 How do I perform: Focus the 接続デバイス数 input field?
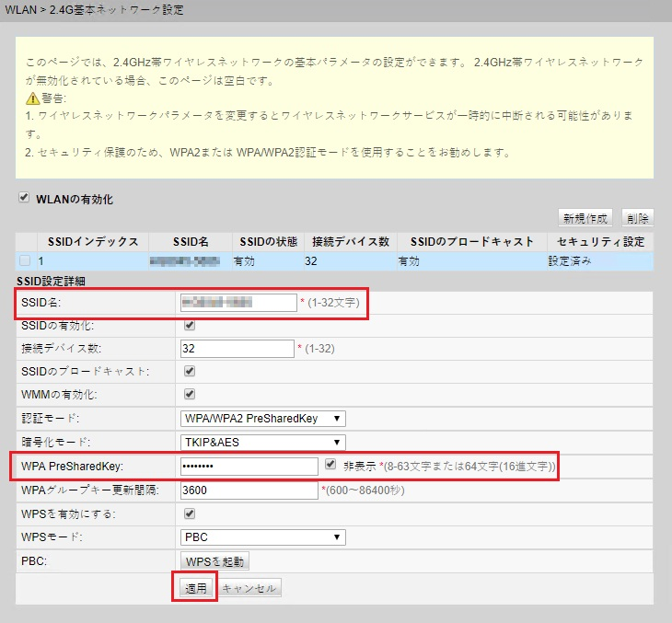[x=237, y=349]
